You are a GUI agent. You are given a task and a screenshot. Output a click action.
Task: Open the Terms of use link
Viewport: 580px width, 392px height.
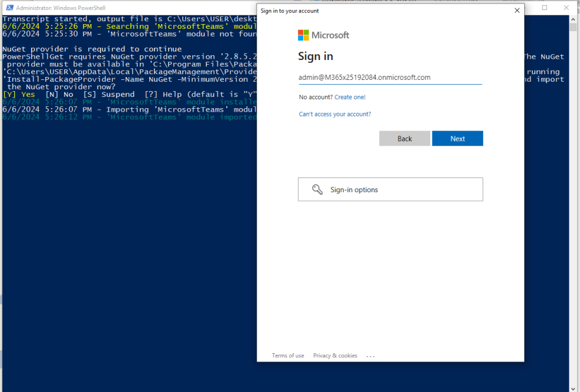click(288, 356)
